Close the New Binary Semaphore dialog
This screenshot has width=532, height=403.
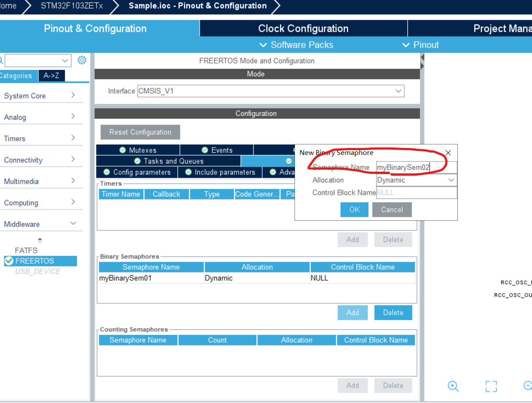[448, 153]
